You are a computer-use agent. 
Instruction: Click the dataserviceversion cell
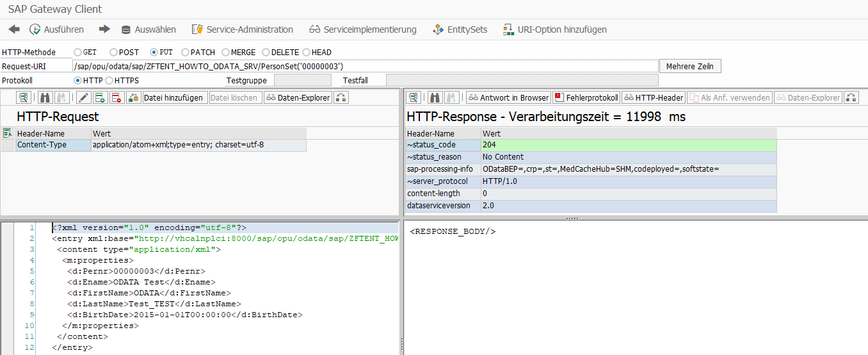coord(443,206)
